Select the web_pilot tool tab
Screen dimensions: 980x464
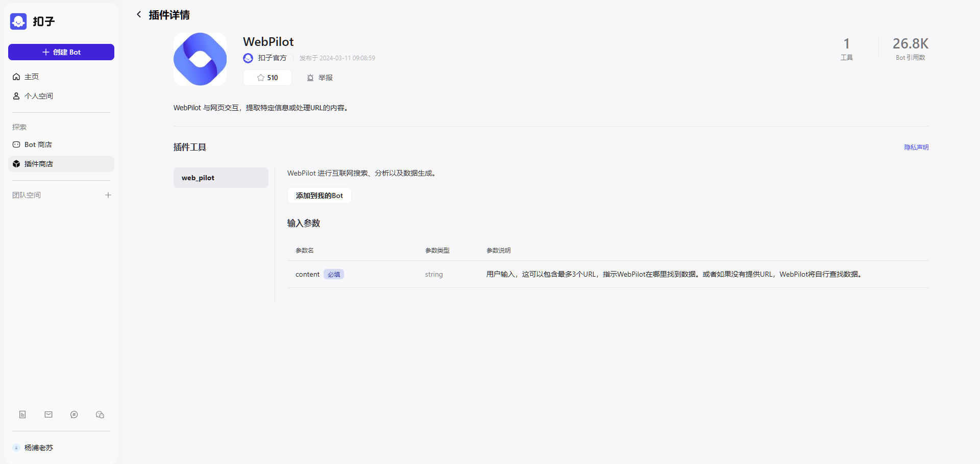click(221, 178)
